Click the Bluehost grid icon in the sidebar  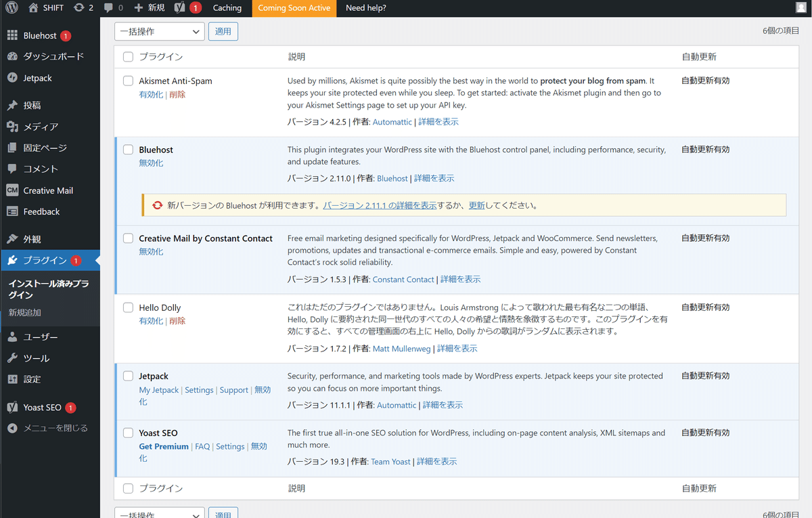(x=12, y=35)
